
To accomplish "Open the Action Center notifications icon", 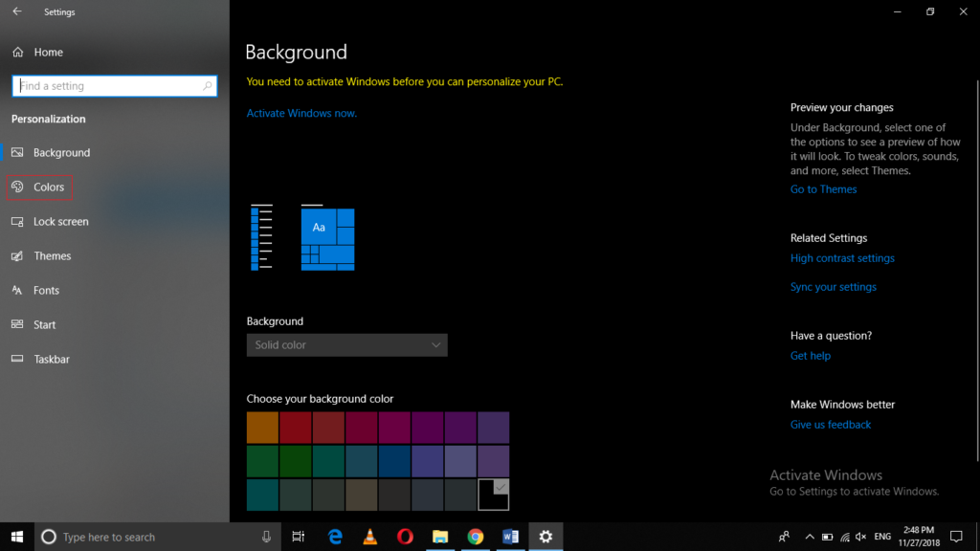I will (956, 537).
